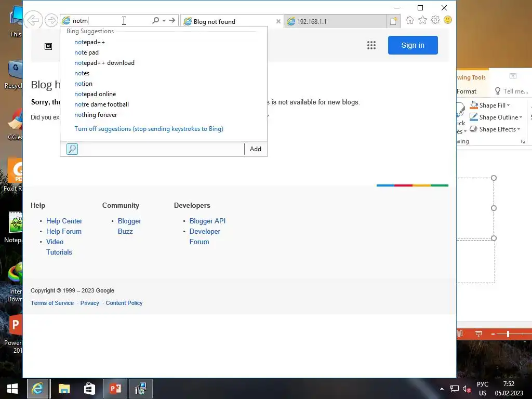This screenshot has height=399, width=532.
Task: Click the Go arrow in address bar
Action: [x=172, y=20]
